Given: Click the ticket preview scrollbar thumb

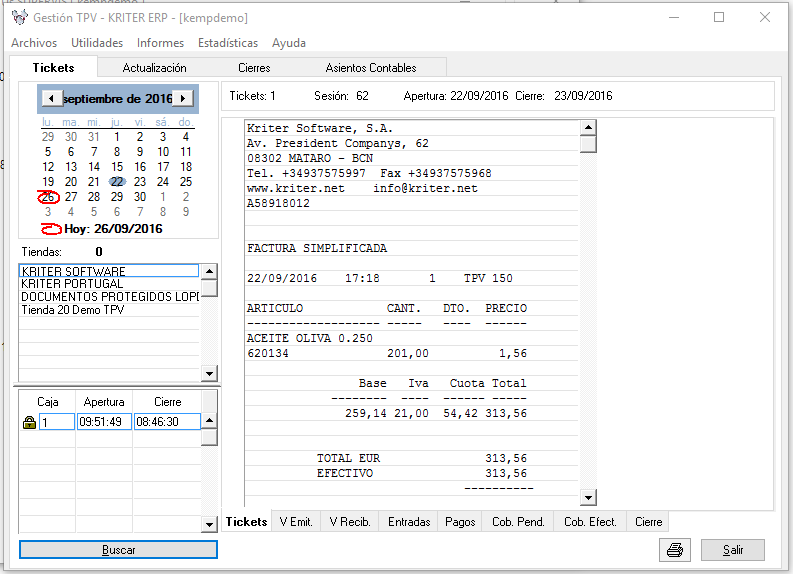Looking at the screenshot, I should pyautogui.click(x=588, y=144).
